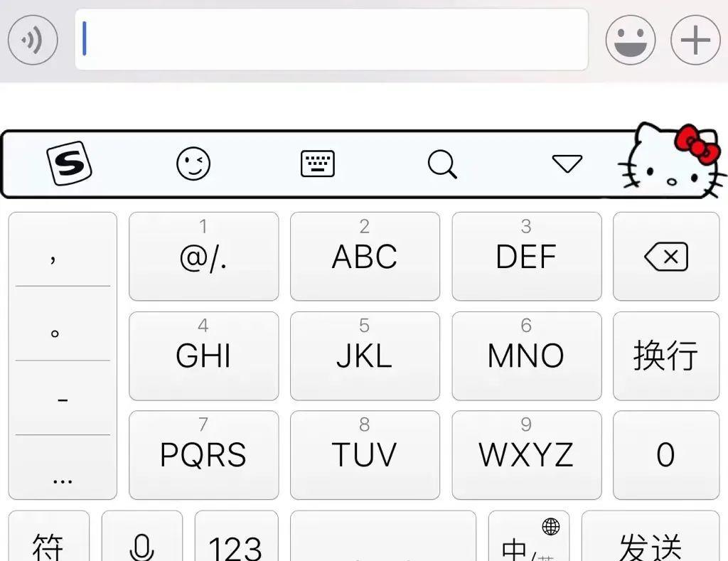Toggle Chinese/English language key
Viewport: 728px width, 561px height.
(528, 536)
